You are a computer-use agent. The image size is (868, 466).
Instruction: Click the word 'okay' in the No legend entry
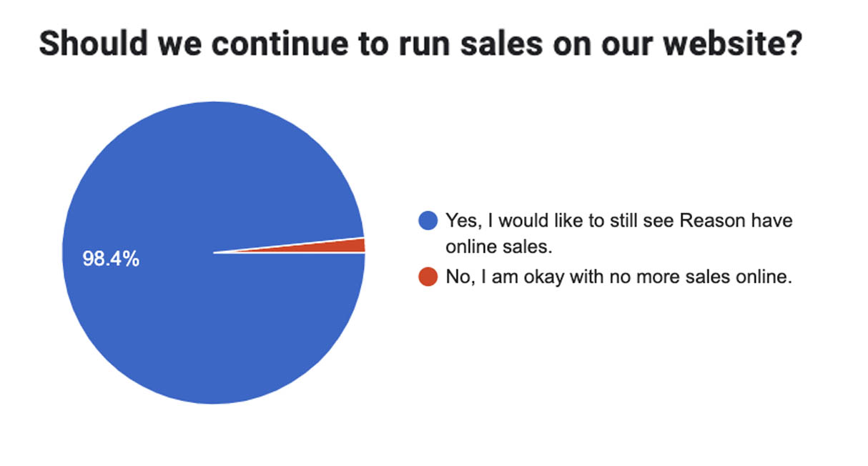(545, 277)
